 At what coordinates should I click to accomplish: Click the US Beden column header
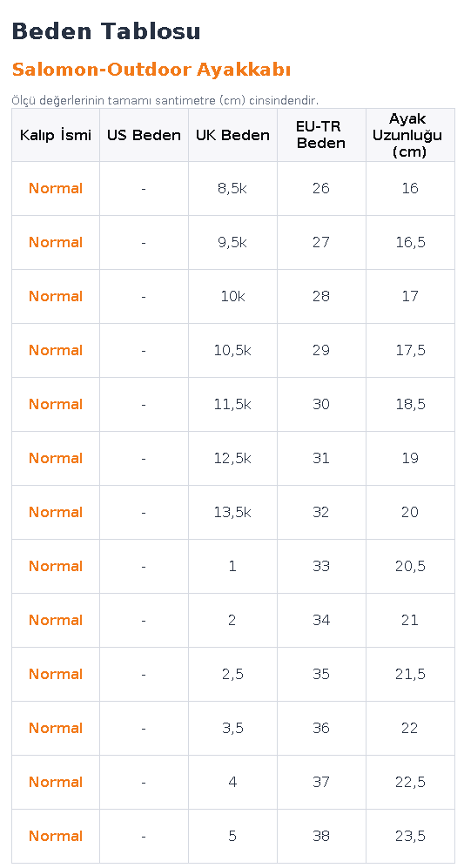point(144,135)
